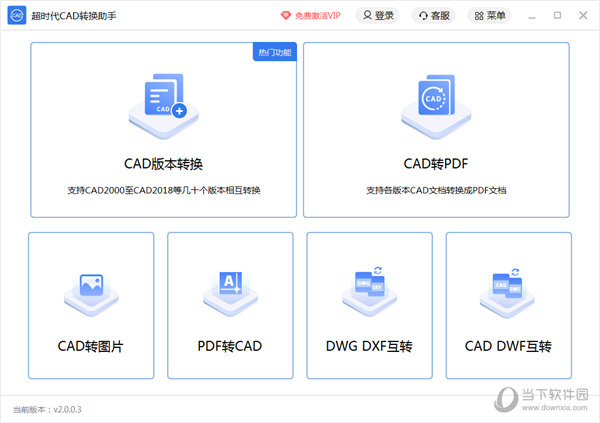Screen dimensions: 600x423
Task: Close the application window
Action: pyautogui.click(x=583, y=15)
